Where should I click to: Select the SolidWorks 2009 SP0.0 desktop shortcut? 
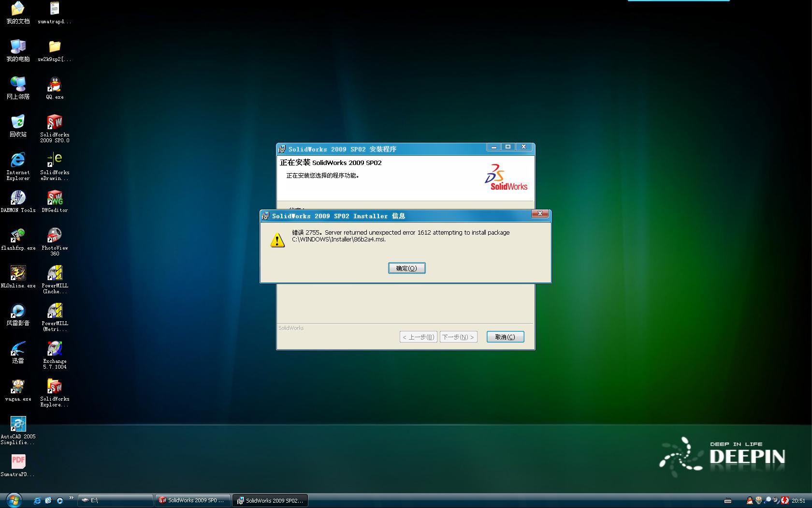click(55, 129)
